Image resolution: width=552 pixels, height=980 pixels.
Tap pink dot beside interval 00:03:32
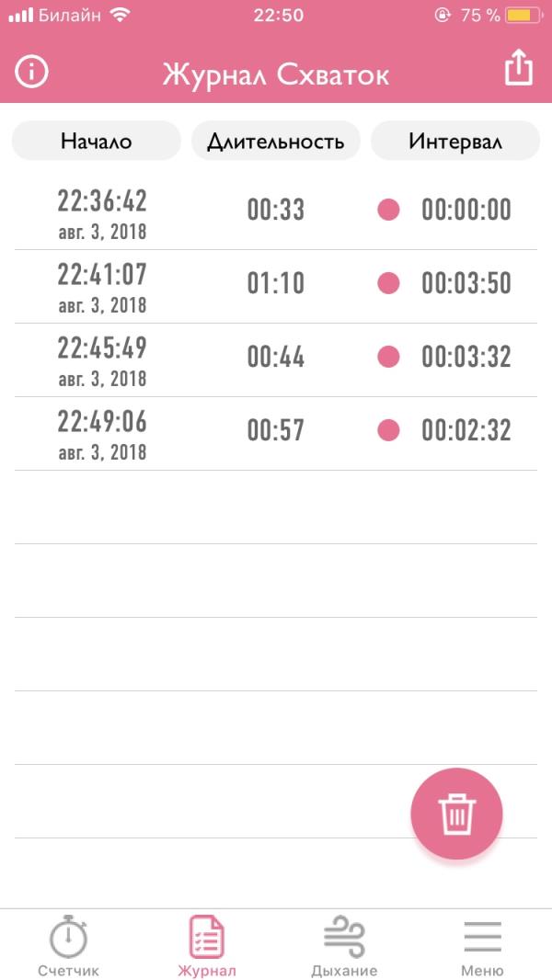tap(388, 357)
